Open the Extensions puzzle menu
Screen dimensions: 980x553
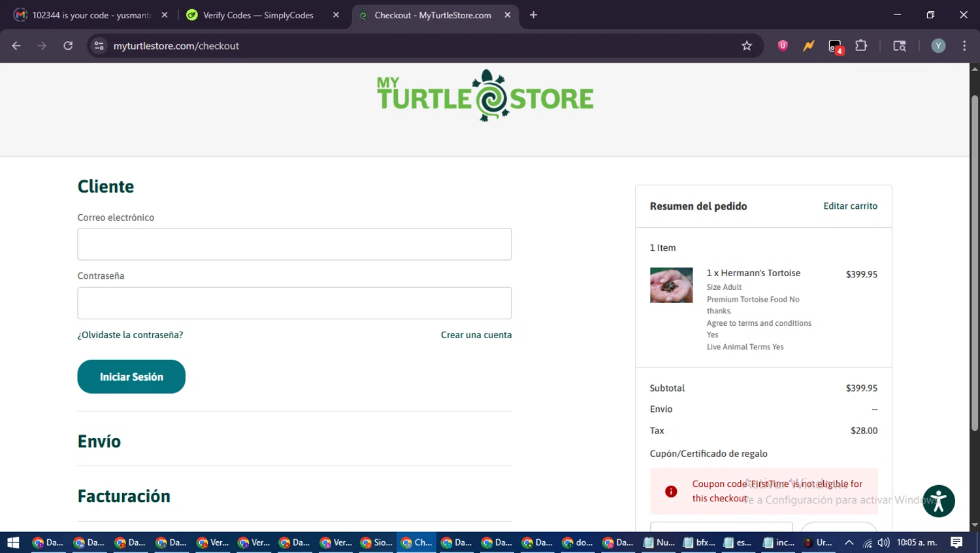click(x=861, y=46)
